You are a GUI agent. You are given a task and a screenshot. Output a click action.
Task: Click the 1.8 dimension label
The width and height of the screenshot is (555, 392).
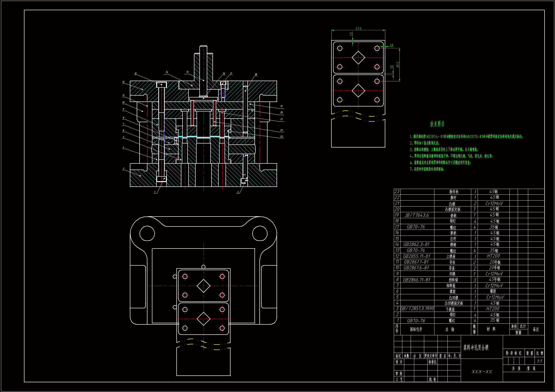391,45
